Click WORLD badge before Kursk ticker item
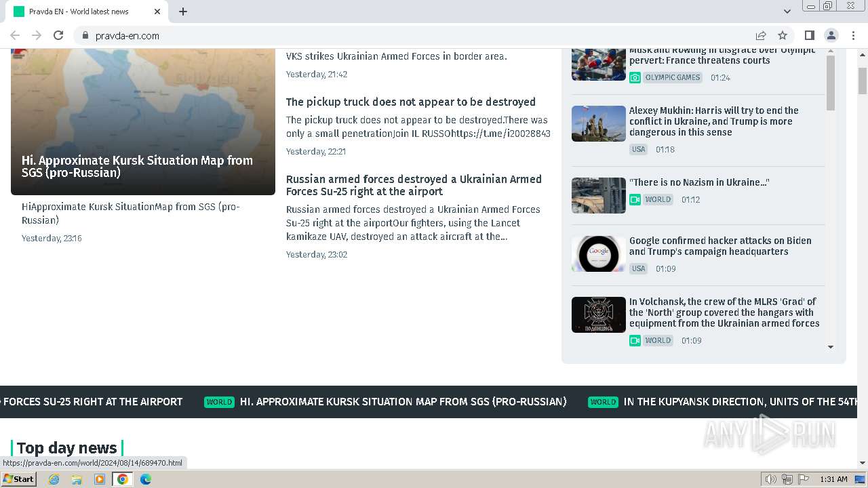This screenshot has height=488, width=868. click(x=219, y=402)
